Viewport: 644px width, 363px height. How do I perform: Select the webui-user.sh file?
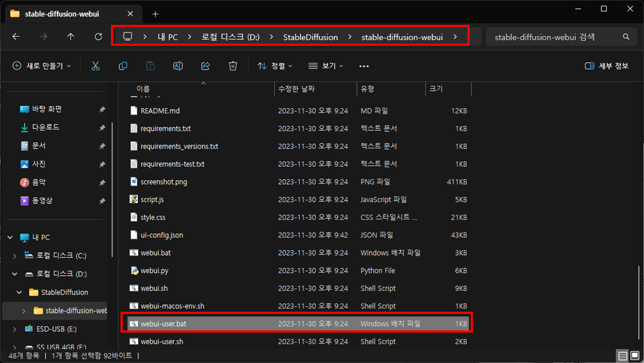298,341
